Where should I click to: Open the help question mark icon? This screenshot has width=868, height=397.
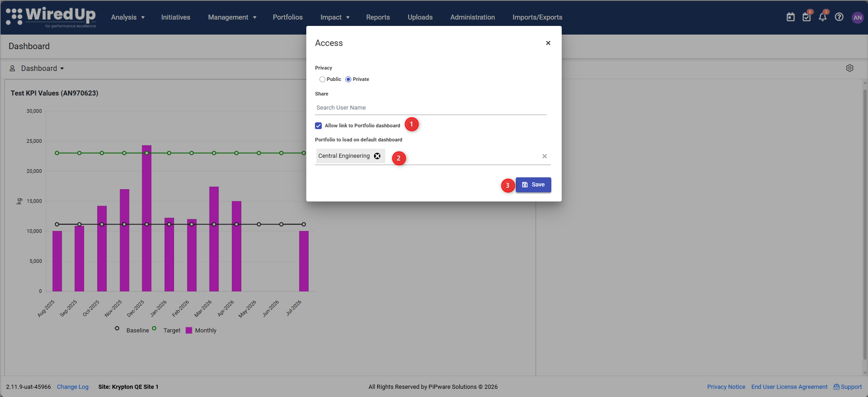pos(839,17)
